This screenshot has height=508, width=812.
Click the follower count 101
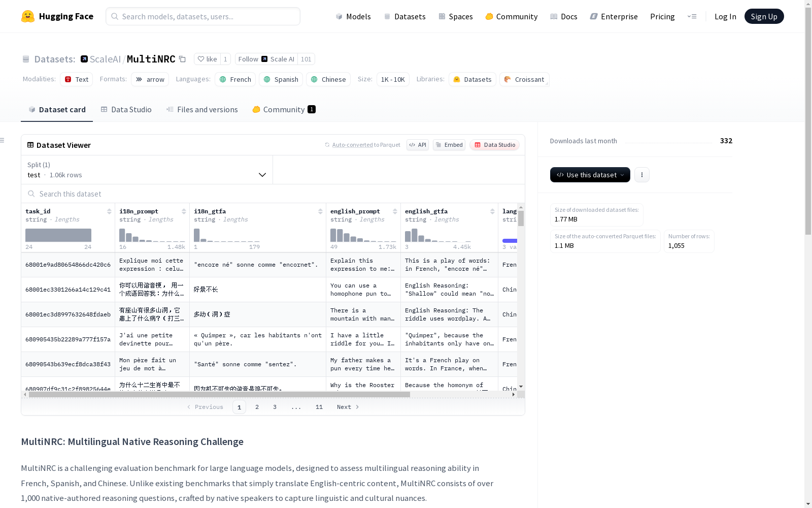[306, 59]
